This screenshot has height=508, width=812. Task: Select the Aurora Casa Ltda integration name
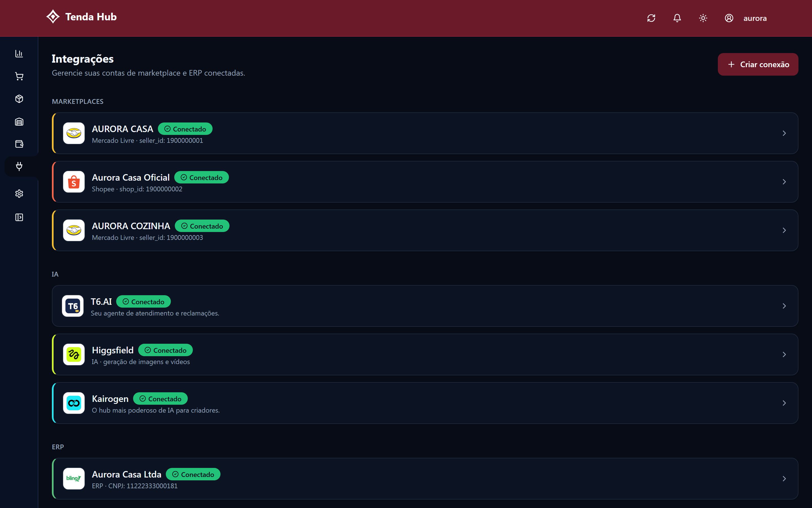[127, 474]
